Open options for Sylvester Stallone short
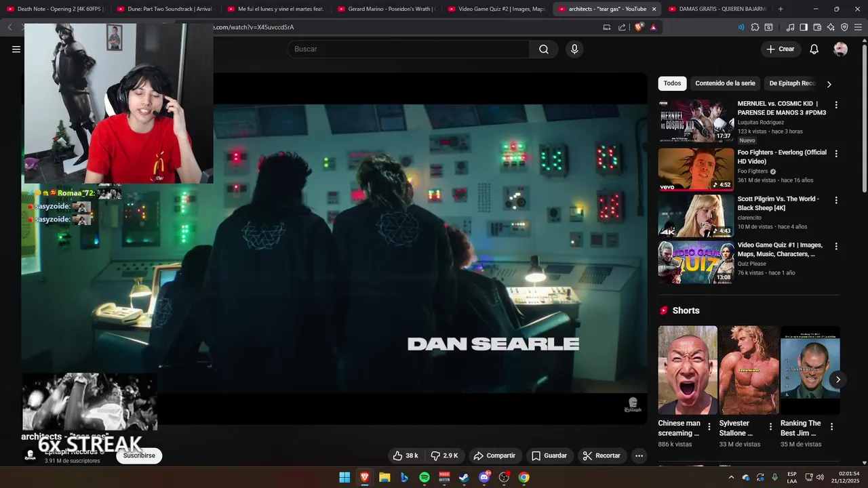This screenshot has width=868, height=488. pos(770,426)
